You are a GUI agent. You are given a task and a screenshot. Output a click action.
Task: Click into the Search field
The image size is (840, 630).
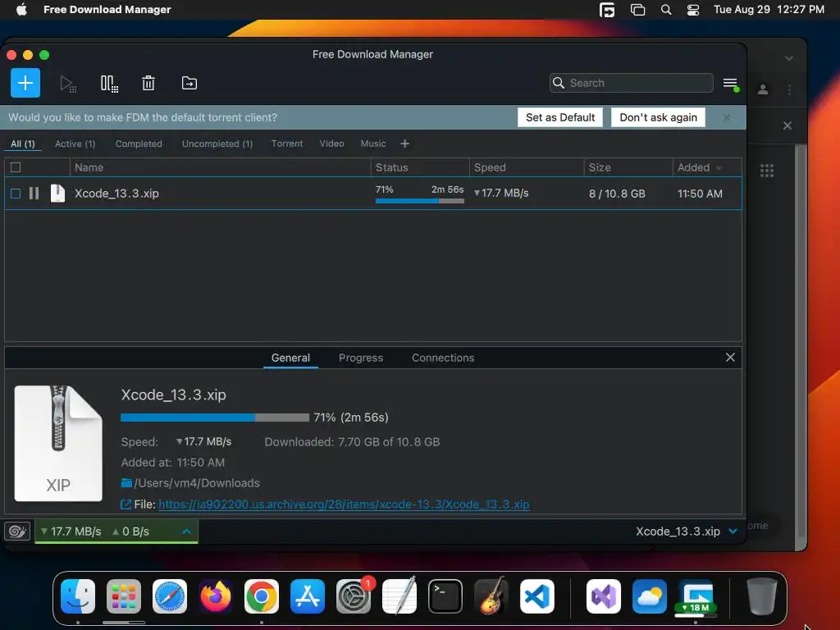click(x=632, y=83)
